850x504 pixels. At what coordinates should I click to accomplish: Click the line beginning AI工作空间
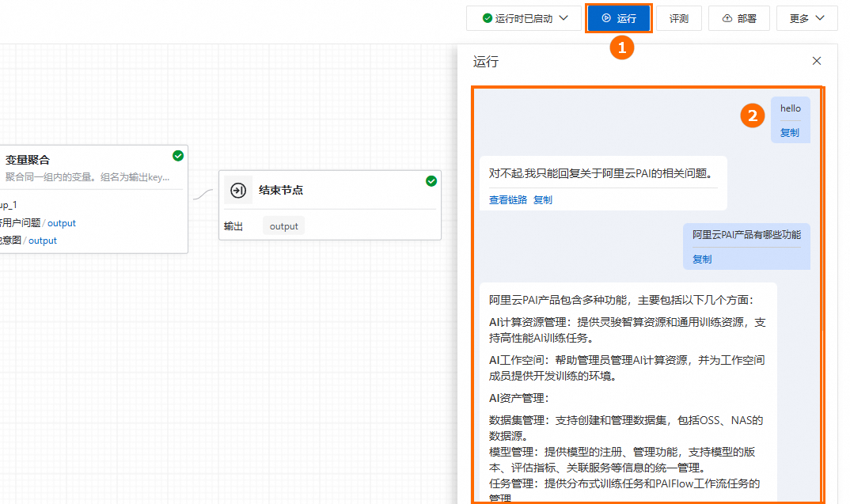point(627,368)
